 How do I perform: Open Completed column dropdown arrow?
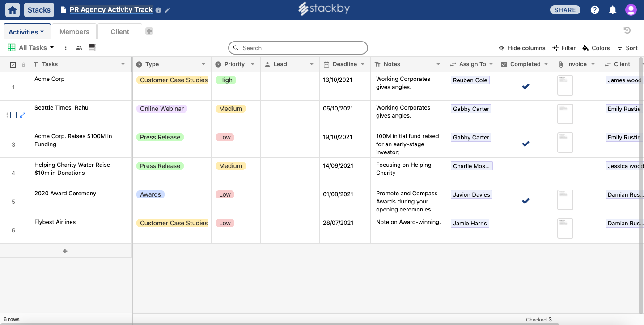546,64
